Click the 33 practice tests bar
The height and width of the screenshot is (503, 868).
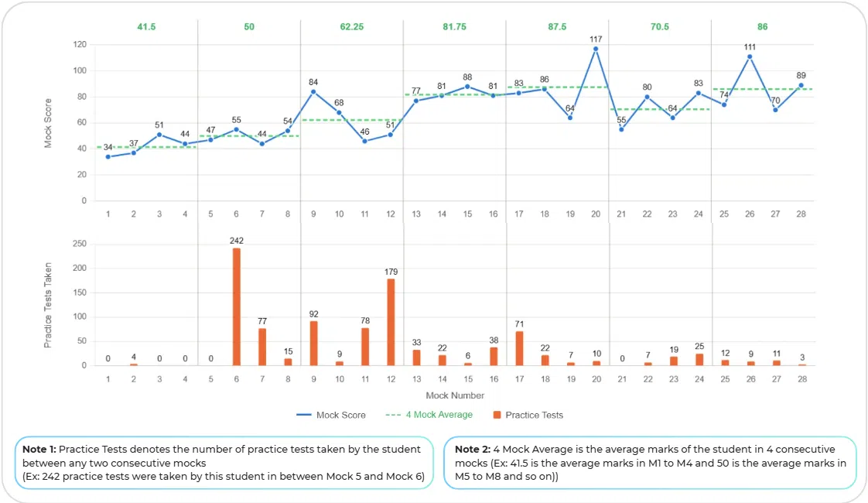416,358
